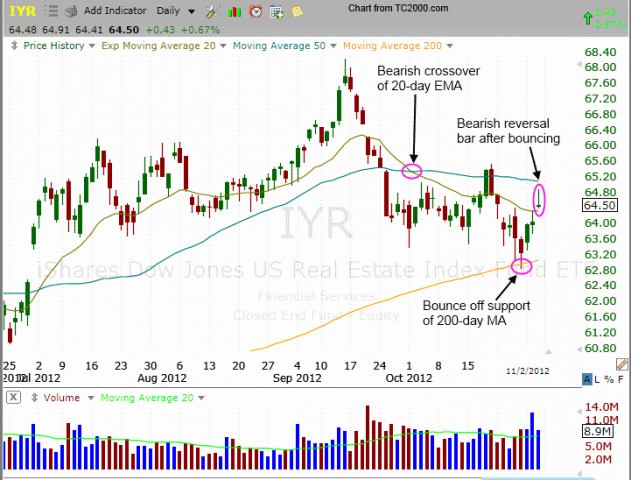Open the Daily timeframe dropdown arrow
The height and width of the screenshot is (480, 631).
point(192,12)
